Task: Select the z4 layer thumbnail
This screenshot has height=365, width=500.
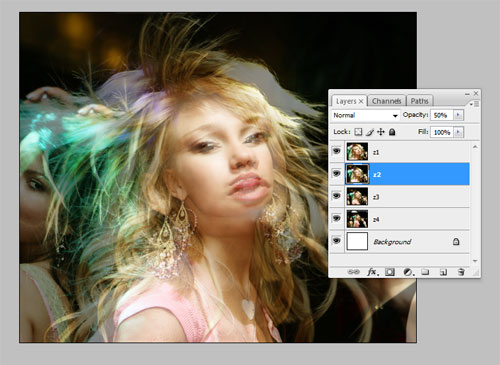Action: pyautogui.click(x=357, y=219)
